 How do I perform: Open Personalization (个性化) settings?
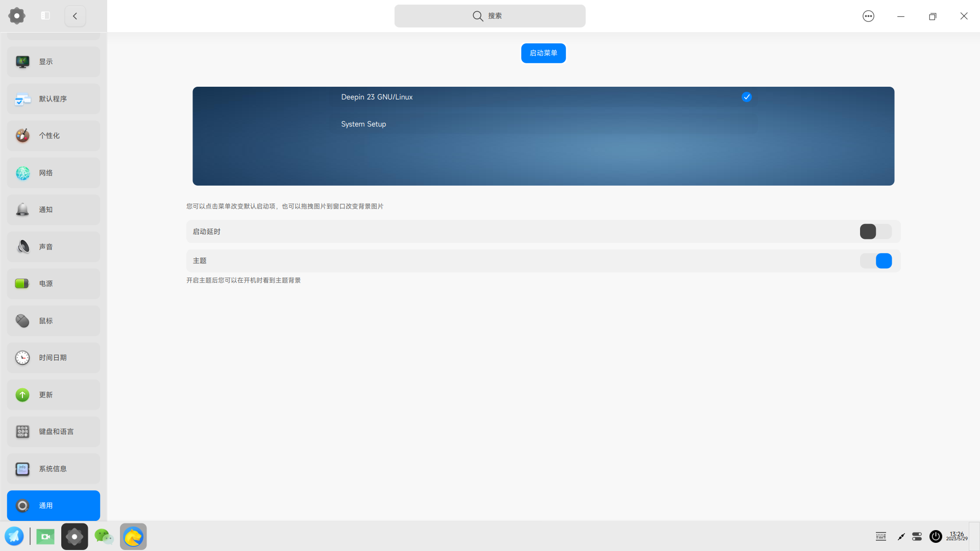[53, 136]
